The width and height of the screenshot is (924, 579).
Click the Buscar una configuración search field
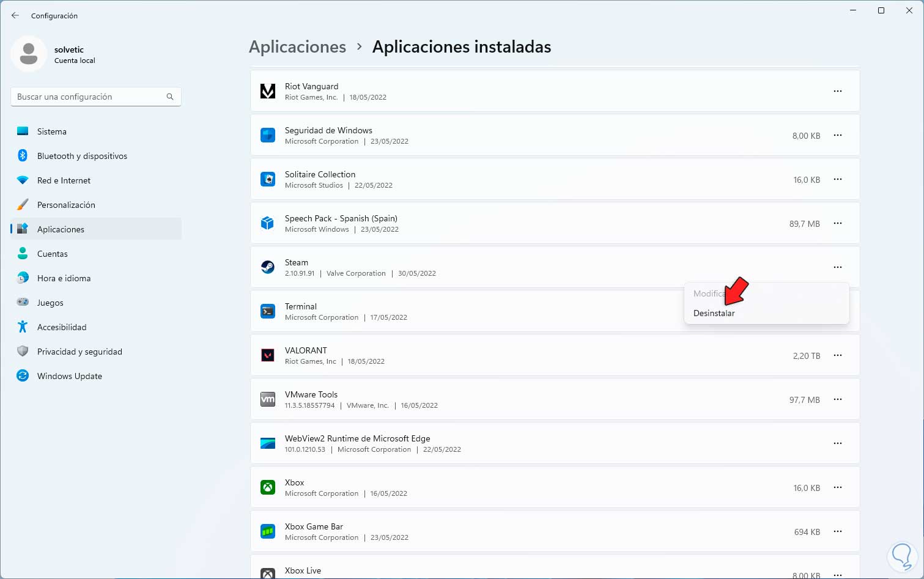click(96, 97)
